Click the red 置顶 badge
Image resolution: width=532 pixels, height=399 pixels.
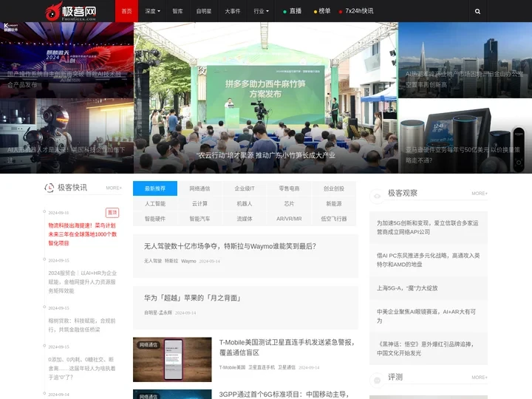point(112,213)
